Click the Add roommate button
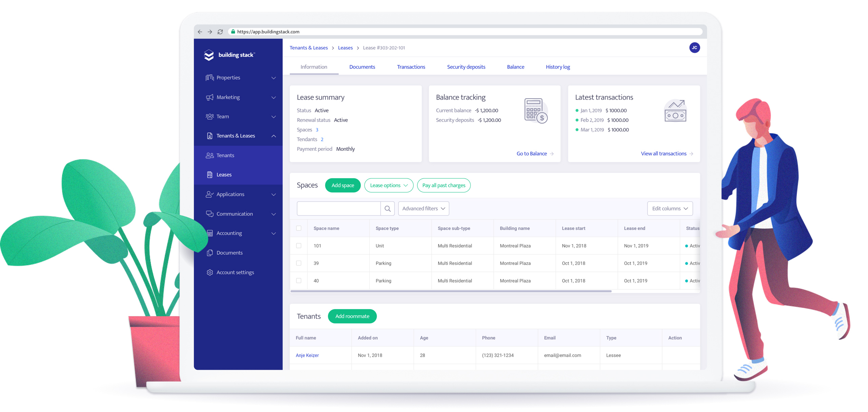868x412 pixels. click(352, 316)
